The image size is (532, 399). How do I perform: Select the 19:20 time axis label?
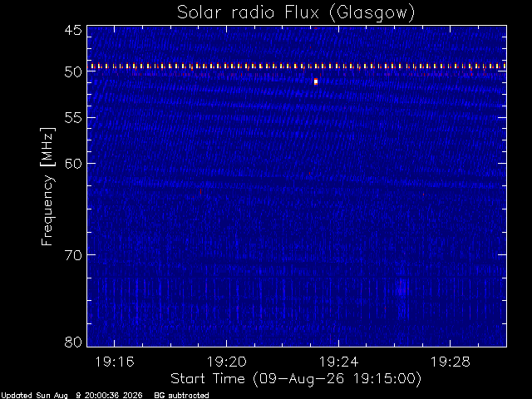pyautogui.click(x=226, y=362)
